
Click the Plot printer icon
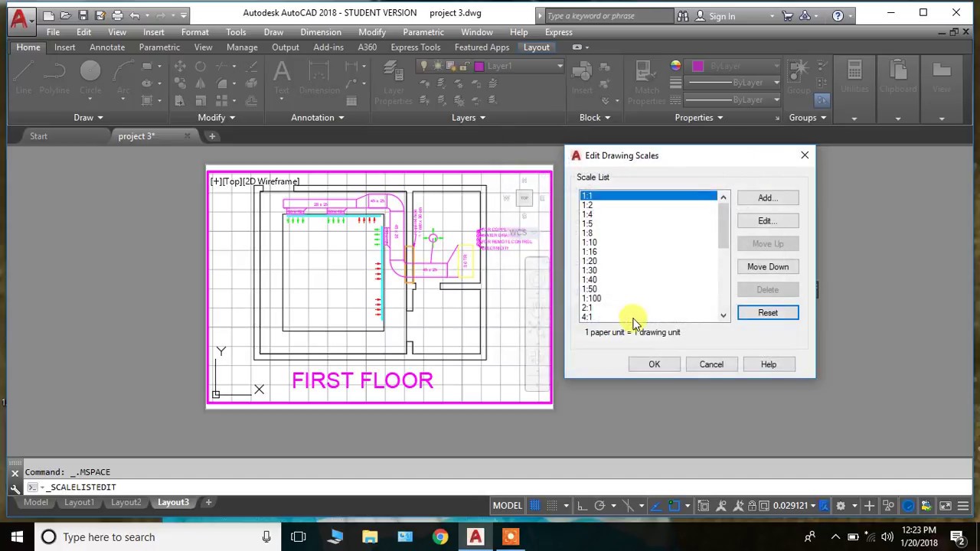pyautogui.click(x=117, y=15)
